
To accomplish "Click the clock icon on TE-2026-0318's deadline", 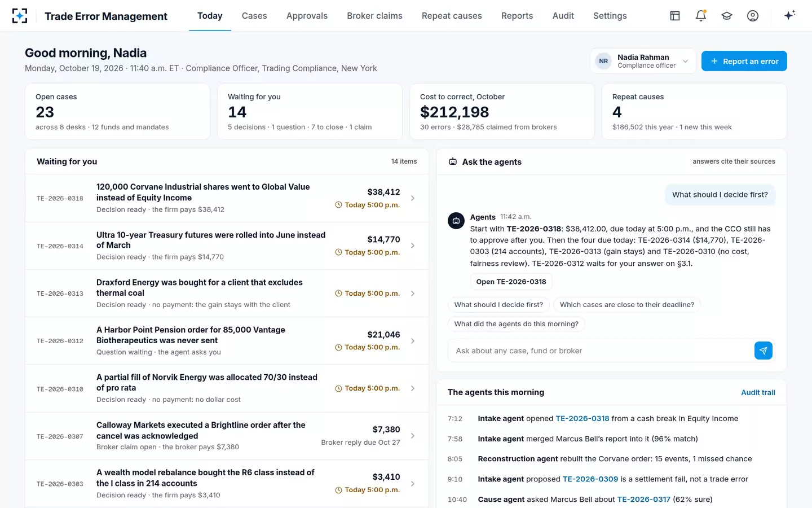I will point(338,205).
